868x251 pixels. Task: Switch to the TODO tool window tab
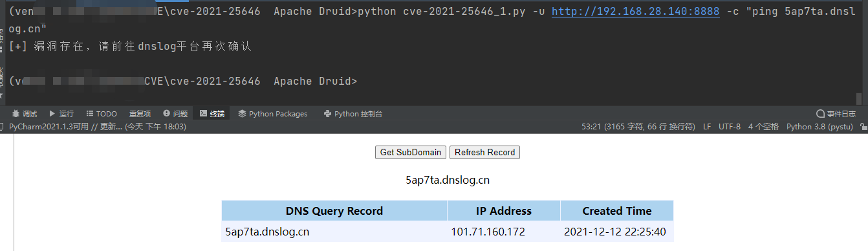pos(102,113)
